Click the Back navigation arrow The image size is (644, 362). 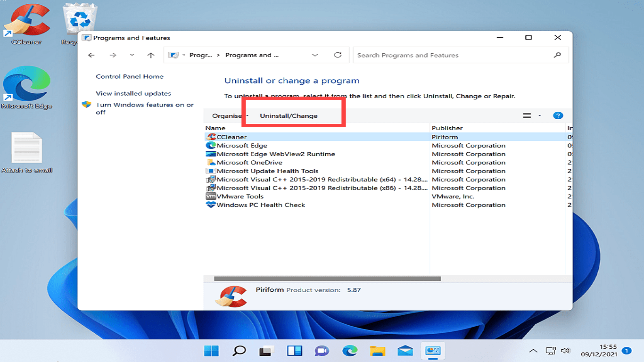[x=91, y=55]
